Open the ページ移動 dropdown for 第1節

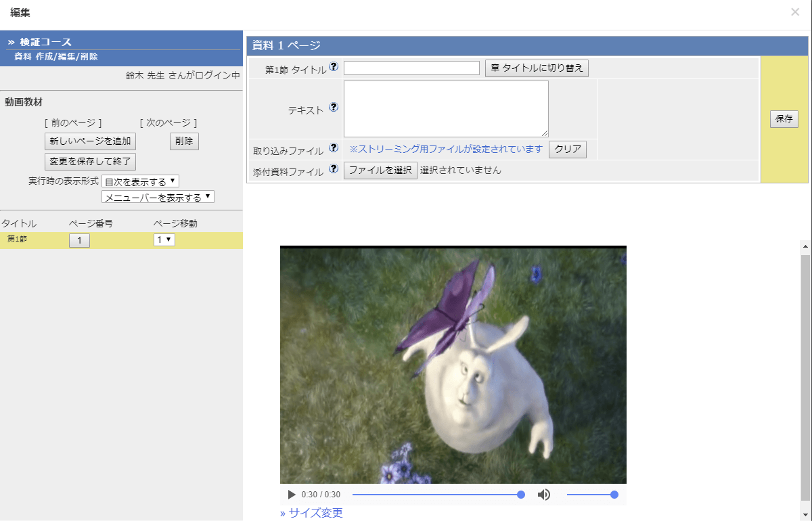(x=164, y=240)
